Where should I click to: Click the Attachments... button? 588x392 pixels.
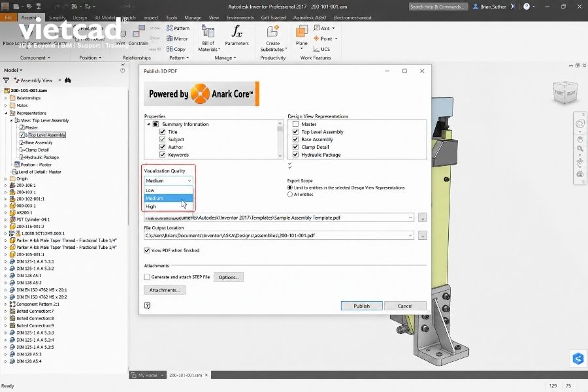pos(164,290)
